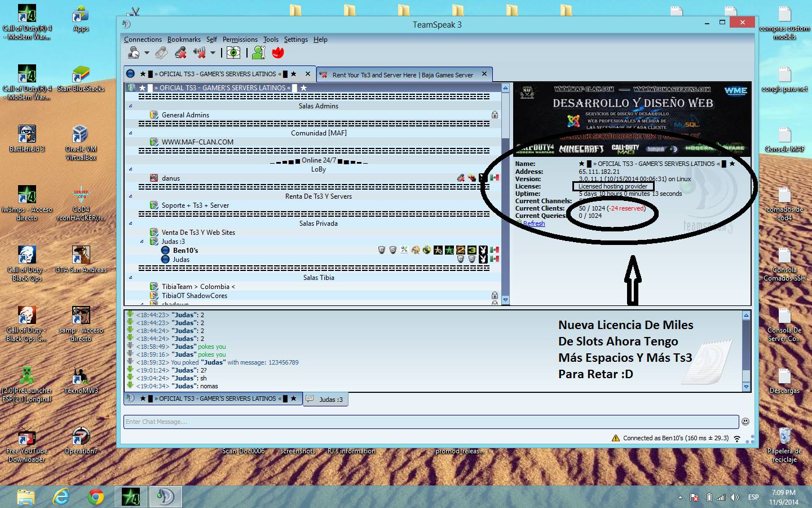This screenshot has width=812, height=508.
Task: Open the Self menu
Action: pyautogui.click(x=211, y=40)
